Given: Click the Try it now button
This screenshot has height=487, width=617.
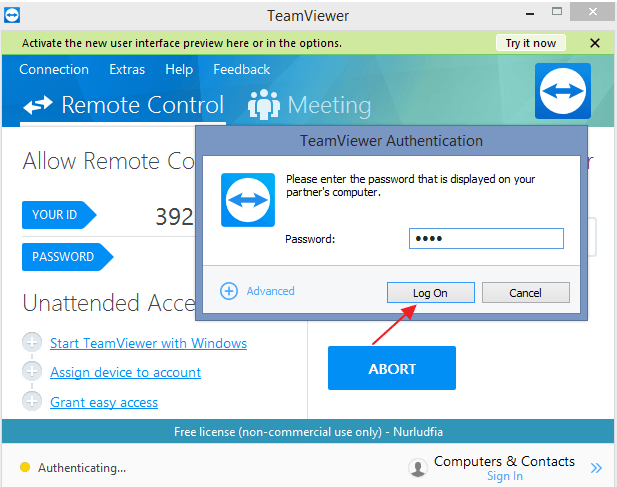Looking at the screenshot, I should tap(530, 43).
